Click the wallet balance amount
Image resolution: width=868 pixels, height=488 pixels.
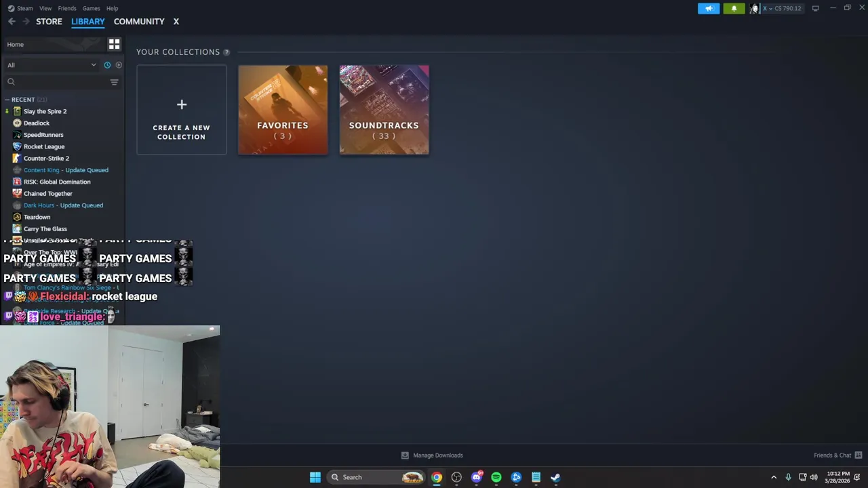[787, 8]
